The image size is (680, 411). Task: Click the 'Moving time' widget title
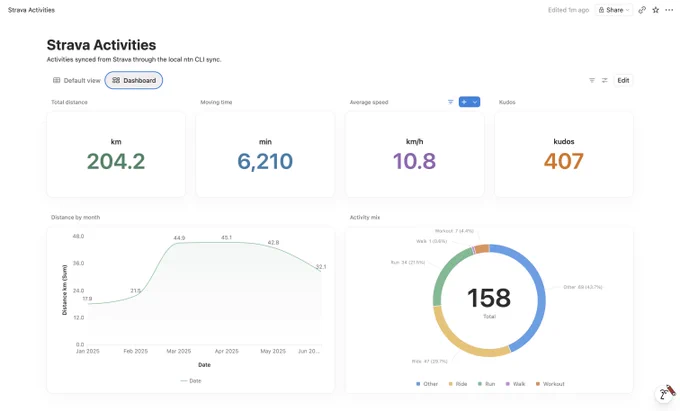coord(216,102)
